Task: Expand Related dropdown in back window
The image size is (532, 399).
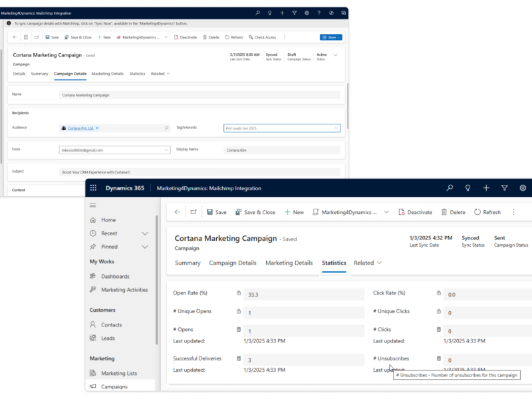Action: tap(160, 74)
